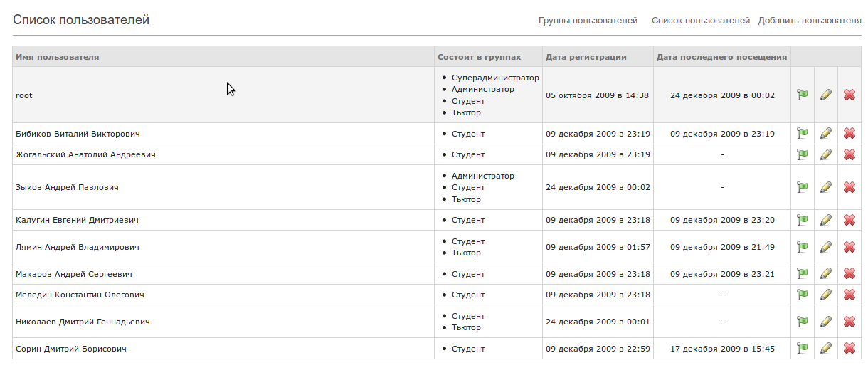Viewport: 868px width, 380px height.
Task: Click the green flag for Сорин Дмитрий Борисович
Action: 803,348
